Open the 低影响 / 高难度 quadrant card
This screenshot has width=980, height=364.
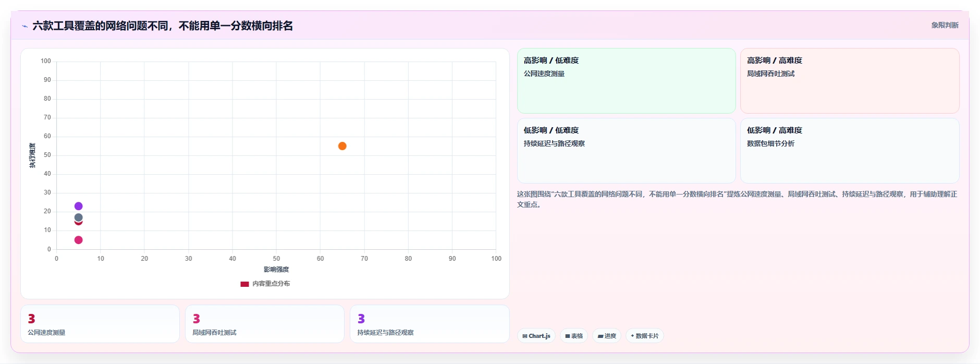[850, 151]
